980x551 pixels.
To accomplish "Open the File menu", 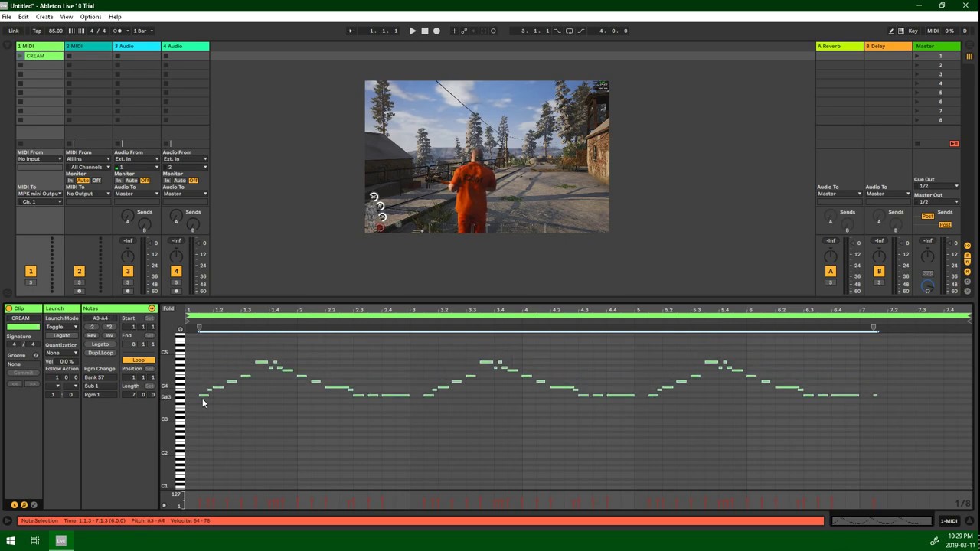I will click(x=6, y=16).
